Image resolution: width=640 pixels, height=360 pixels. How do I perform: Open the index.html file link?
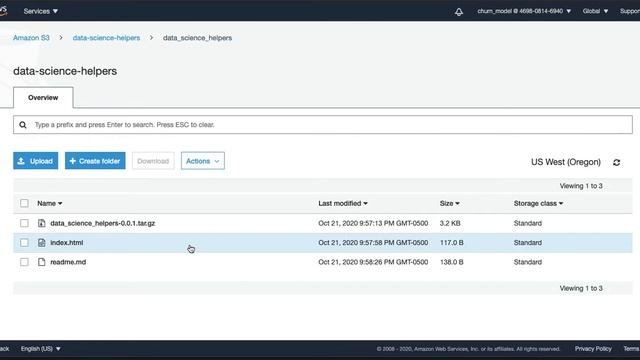click(67, 242)
